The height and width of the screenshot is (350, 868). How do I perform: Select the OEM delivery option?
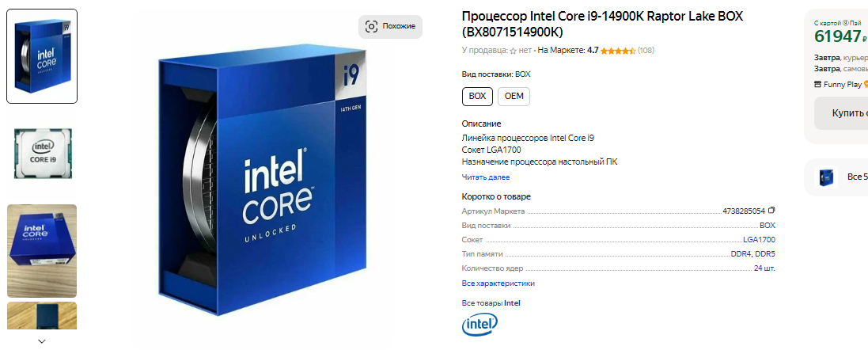[x=514, y=96]
